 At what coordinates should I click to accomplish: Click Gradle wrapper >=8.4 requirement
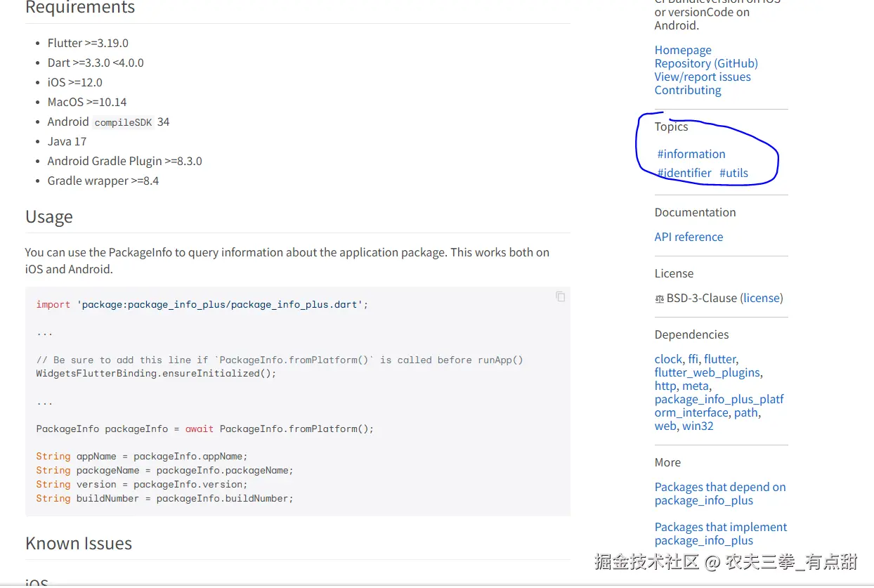(103, 181)
